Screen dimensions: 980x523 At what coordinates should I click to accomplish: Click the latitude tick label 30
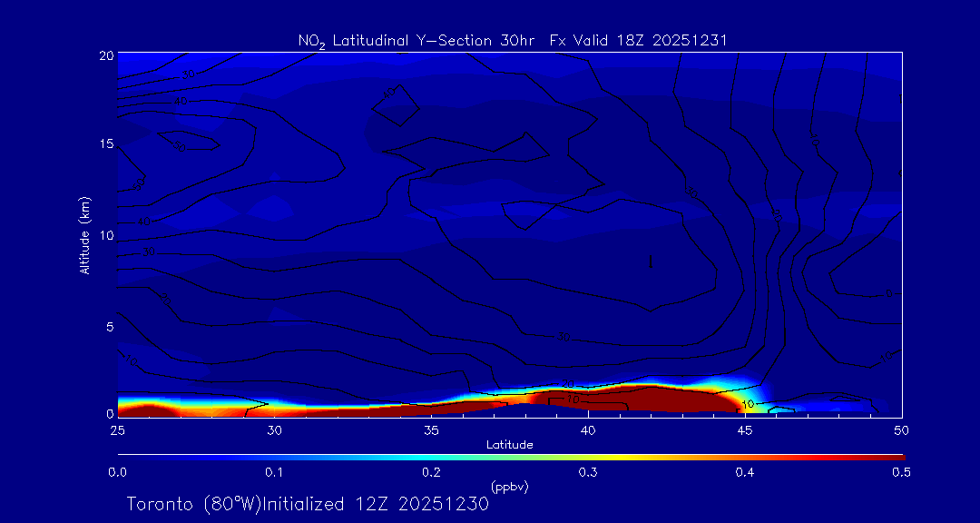(274, 430)
